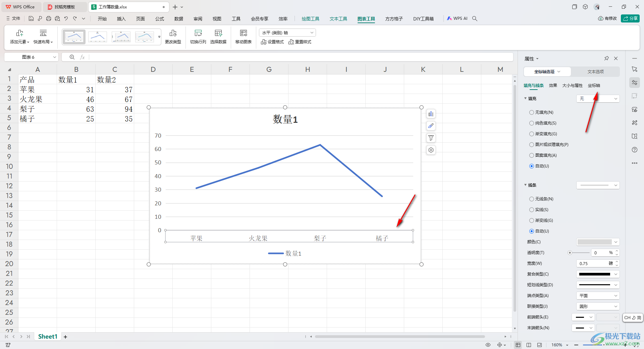Viewport: 644px width, 349px height.
Task: Select No Fill (无填充) radio button
Action: (532, 112)
